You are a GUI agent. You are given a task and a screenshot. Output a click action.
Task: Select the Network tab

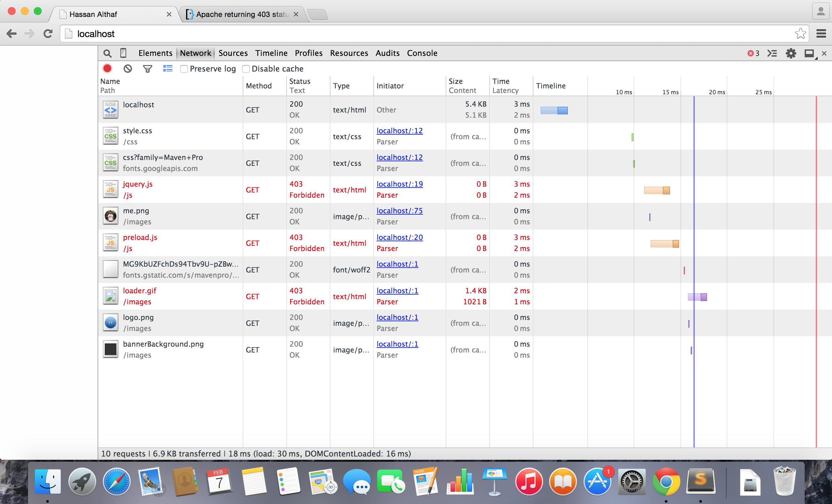[x=195, y=53]
